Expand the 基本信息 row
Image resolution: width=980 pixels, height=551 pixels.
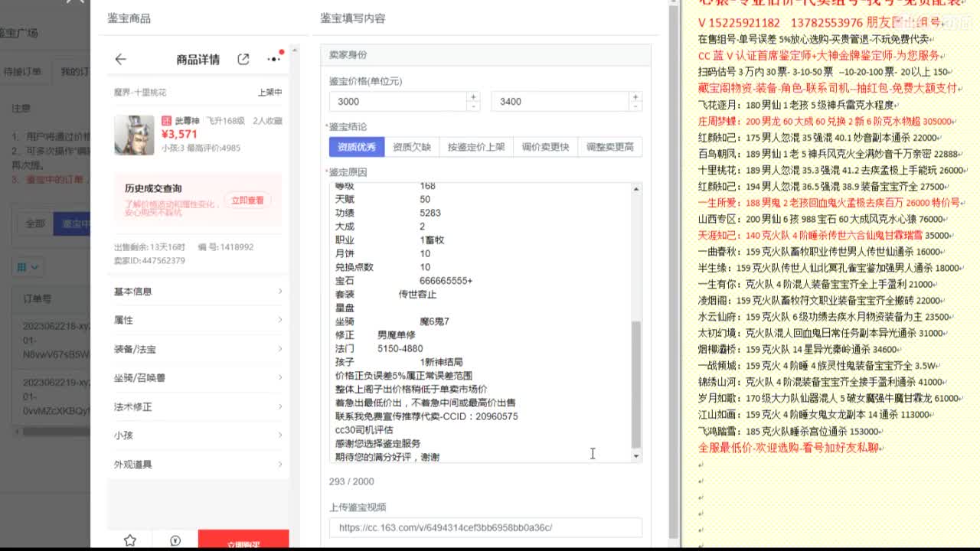click(198, 291)
